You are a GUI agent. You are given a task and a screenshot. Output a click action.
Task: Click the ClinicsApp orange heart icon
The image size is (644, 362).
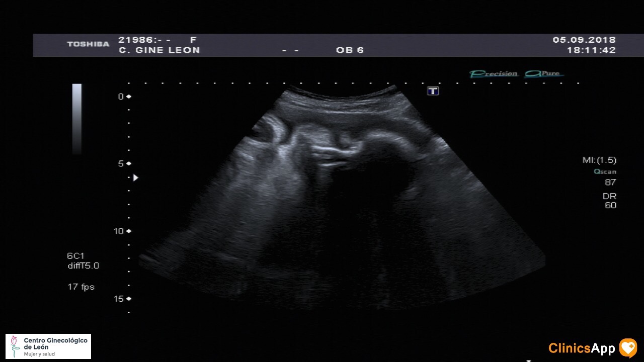[628, 348]
